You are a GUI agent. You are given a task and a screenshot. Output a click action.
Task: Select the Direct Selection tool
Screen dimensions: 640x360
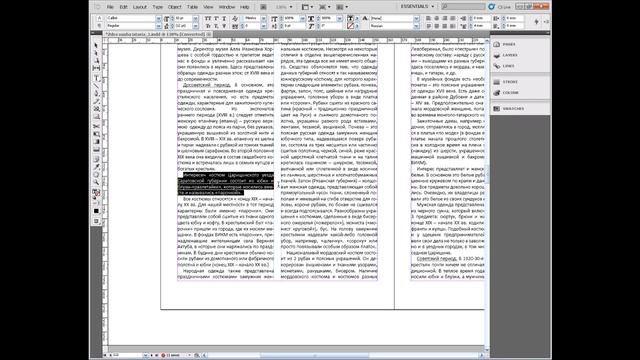[96, 53]
